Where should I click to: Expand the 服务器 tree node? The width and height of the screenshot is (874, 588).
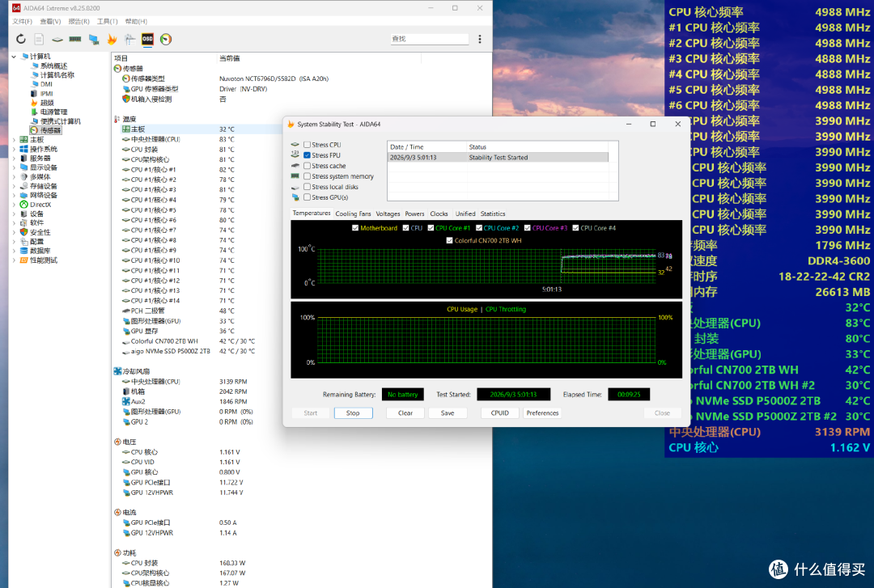[14, 159]
